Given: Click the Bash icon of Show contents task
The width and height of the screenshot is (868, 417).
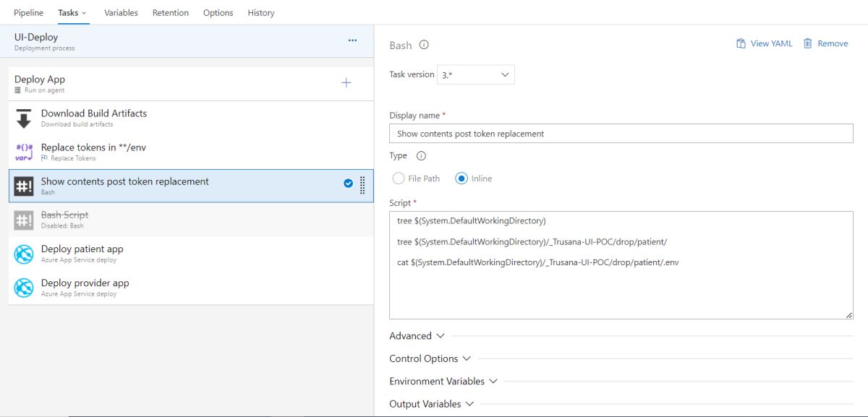Looking at the screenshot, I should point(24,186).
